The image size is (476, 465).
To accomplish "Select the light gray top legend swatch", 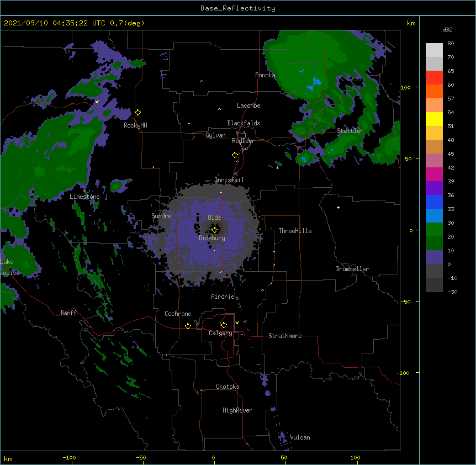I will tap(434, 50).
